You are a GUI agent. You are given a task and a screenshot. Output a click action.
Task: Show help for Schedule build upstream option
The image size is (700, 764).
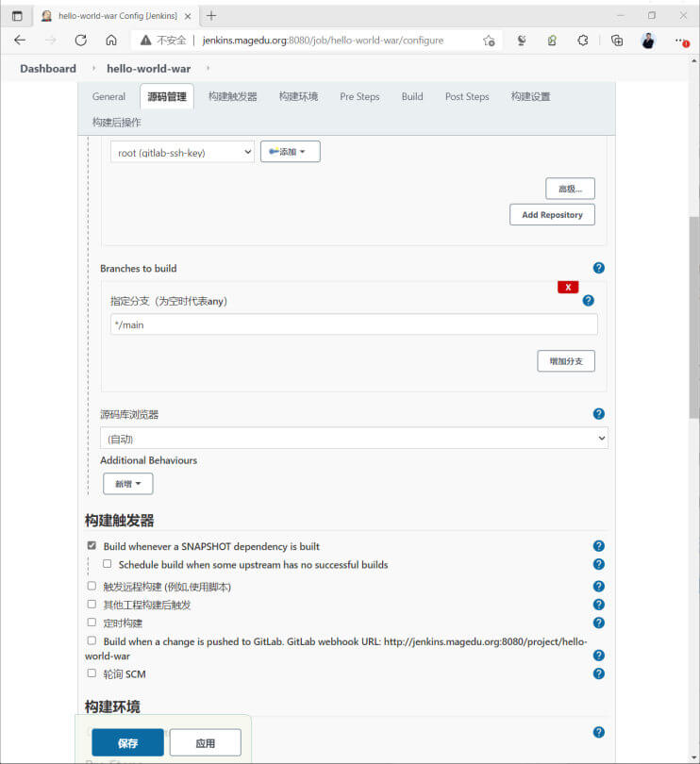coord(599,564)
